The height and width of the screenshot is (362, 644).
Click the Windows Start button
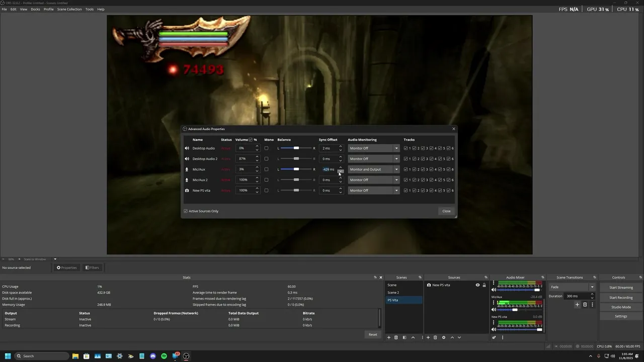click(x=8, y=356)
